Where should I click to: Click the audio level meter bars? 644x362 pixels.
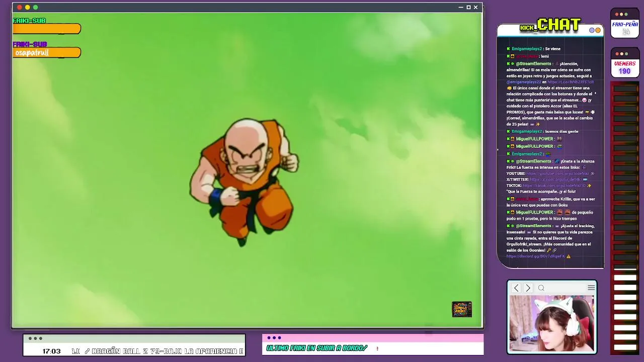point(625,218)
